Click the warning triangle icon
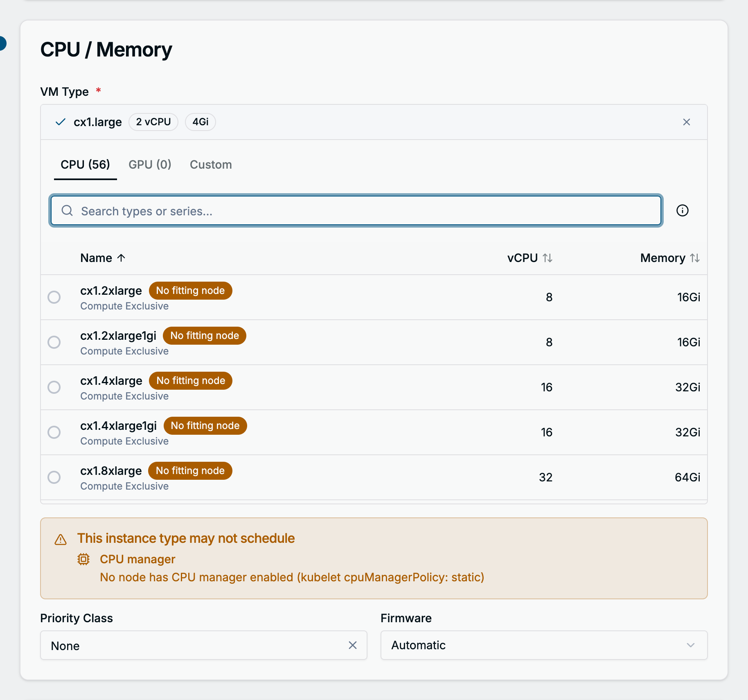The image size is (748, 700). (61, 540)
